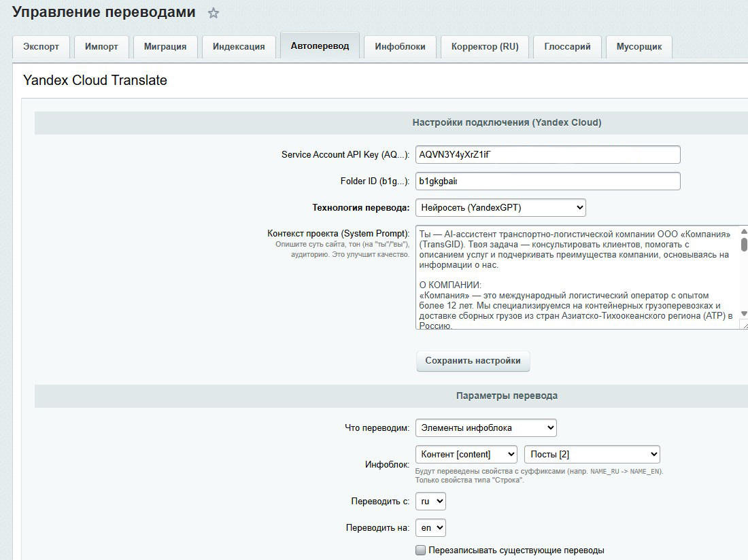The height and width of the screenshot is (560, 748).
Task: Open the Корректор (RU) tab
Action: pos(484,47)
